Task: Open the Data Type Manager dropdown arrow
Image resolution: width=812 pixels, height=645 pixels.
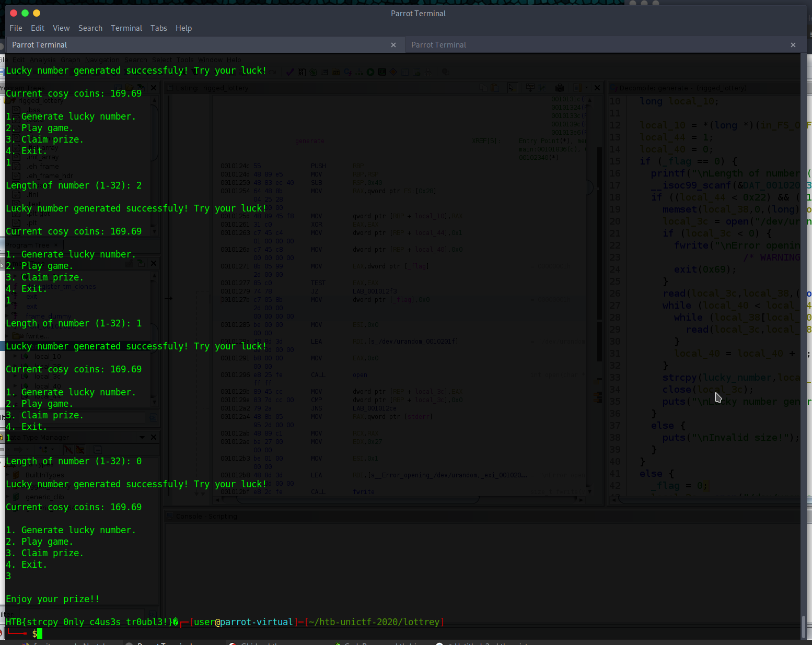Action: (x=142, y=437)
